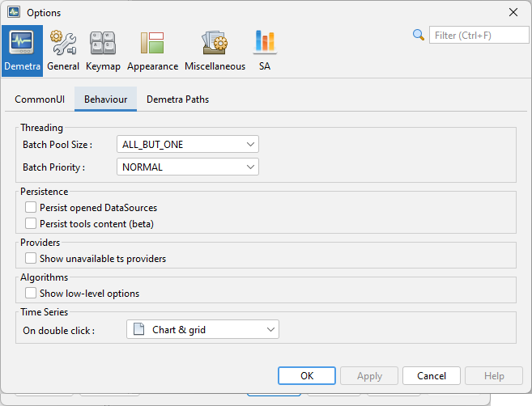Check Show low-level options
Screen dimensions: 532x406
coord(31,294)
